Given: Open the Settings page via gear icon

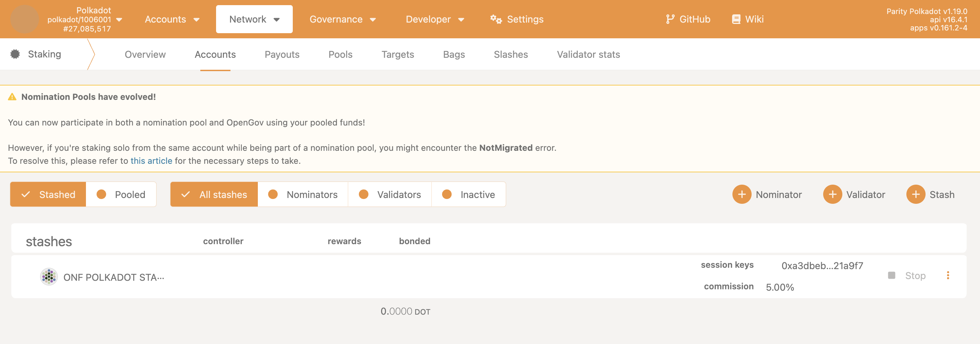Looking at the screenshot, I should pos(496,19).
